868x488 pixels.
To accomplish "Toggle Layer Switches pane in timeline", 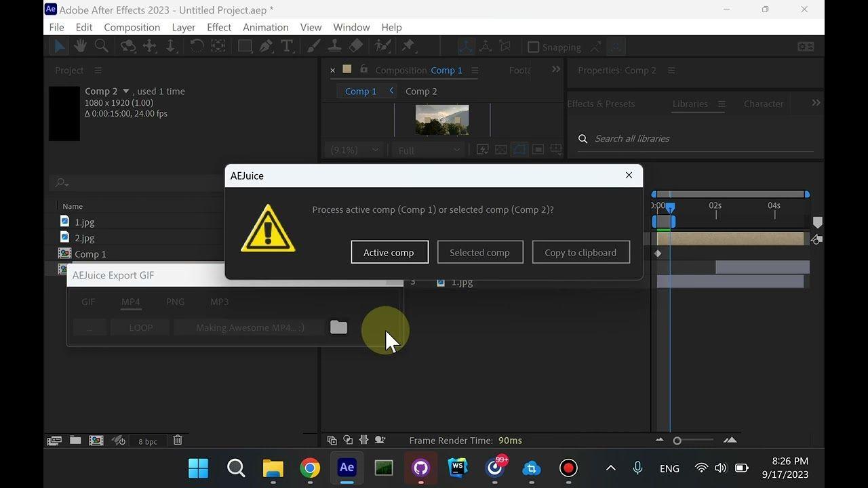I will pos(332,441).
